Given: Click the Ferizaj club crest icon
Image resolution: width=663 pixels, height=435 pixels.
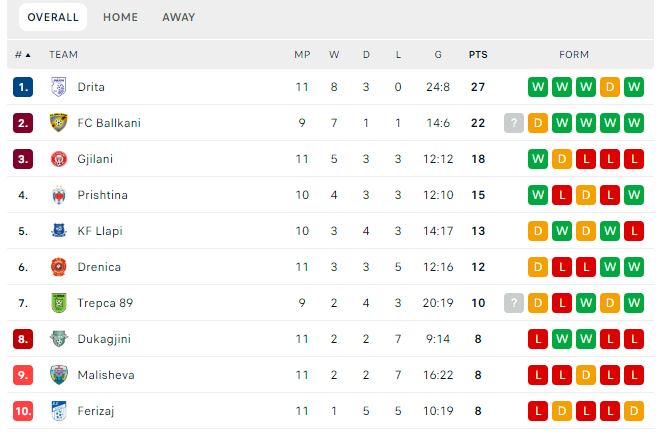Looking at the screenshot, I should click(x=59, y=411).
